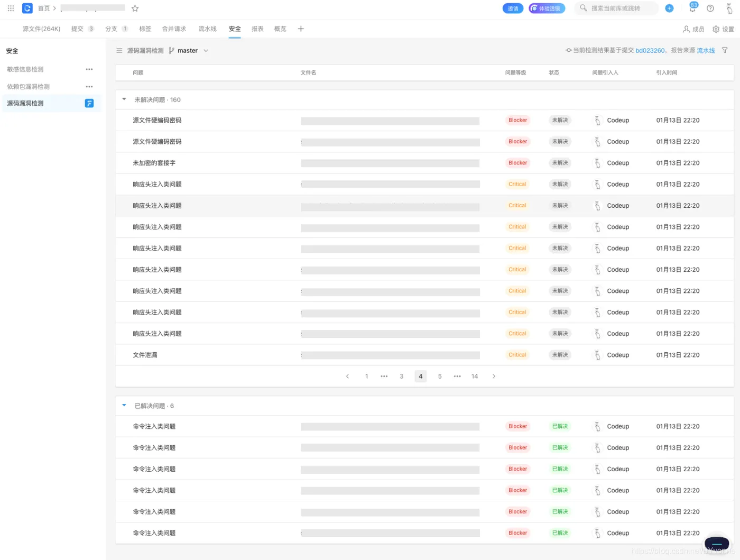
Task: Open notifications bell with 83 badge
Action: coord(692,7)
